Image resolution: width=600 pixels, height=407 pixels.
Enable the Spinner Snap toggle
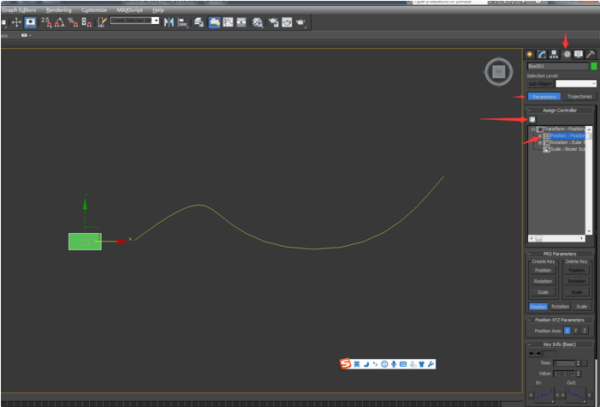tap(86, 23)
